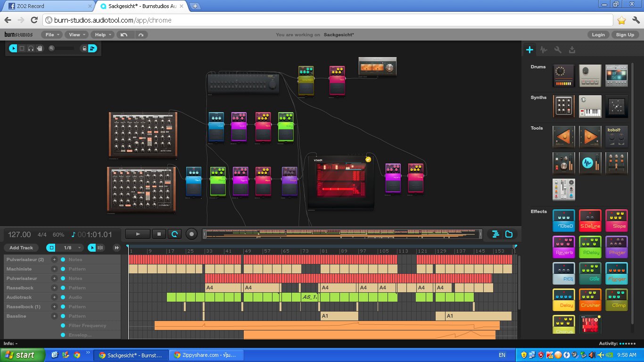The width and height of the screenshot is (644, 362).
Task: Add the Slope effect pedal
Action: click(617, 221)
